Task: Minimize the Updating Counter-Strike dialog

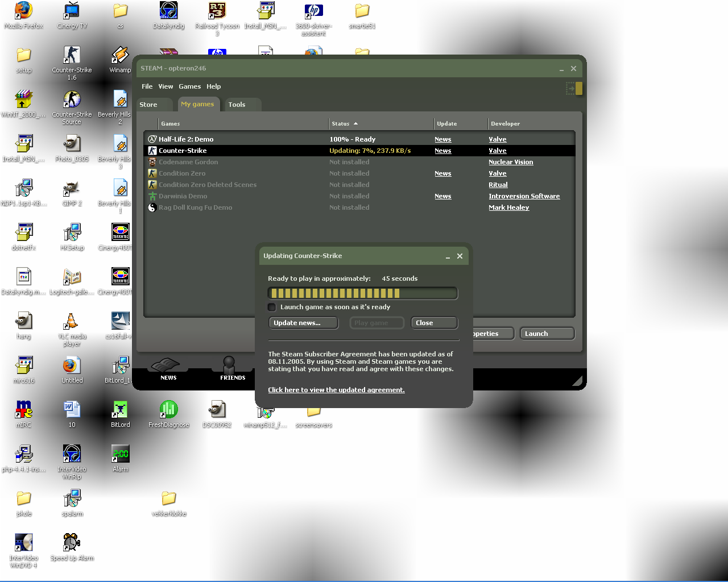Action: [448, 256]
